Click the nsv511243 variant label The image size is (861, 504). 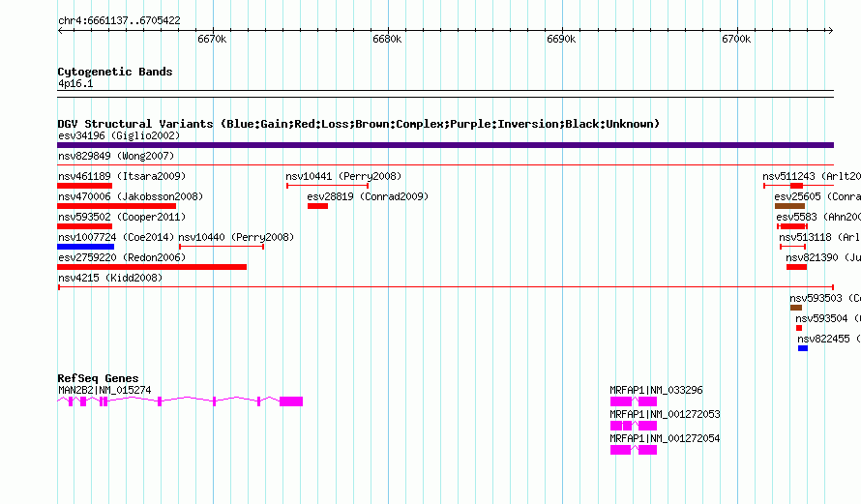click(812, 176)
